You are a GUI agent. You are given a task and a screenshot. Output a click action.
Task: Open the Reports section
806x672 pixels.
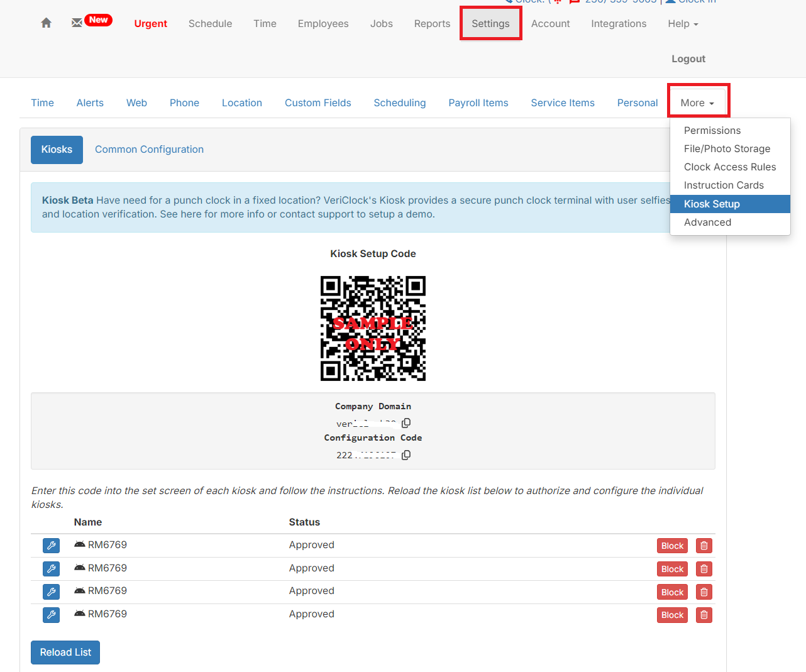coord(432,24)
